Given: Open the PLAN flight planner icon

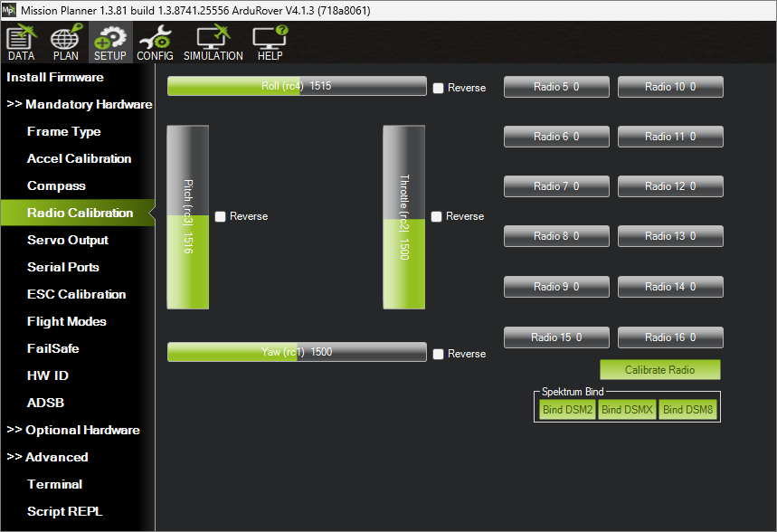Looking at the screenshot, I should tap(66, 43).
